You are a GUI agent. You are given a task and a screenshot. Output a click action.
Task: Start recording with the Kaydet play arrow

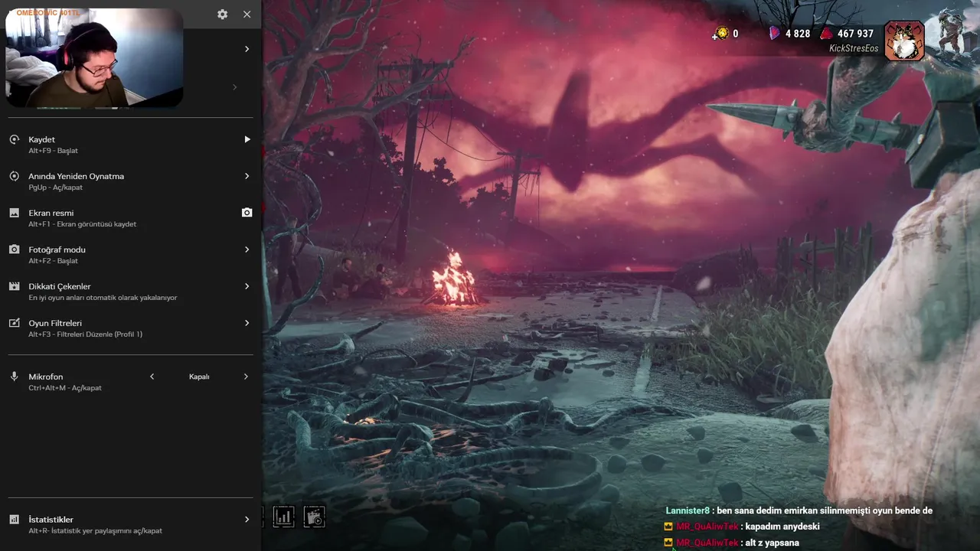point(247,139)
